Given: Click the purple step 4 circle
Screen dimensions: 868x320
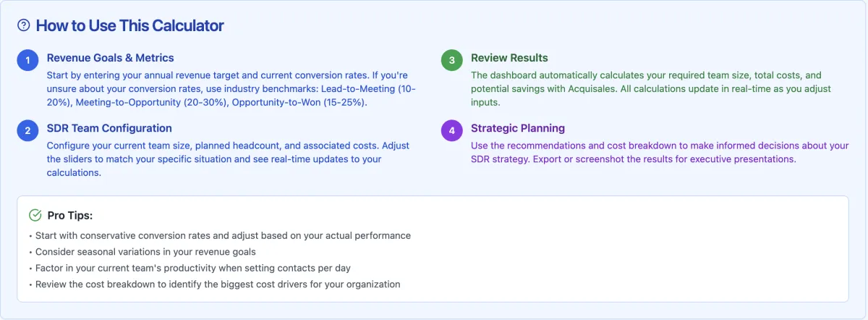Looking at the screenshot, I should point(452,131).
